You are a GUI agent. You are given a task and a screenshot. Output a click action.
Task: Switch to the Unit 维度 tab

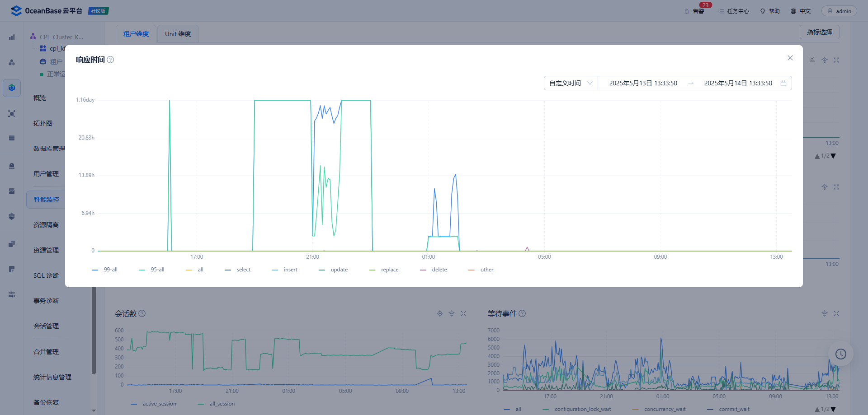click(x=178, y=34)
